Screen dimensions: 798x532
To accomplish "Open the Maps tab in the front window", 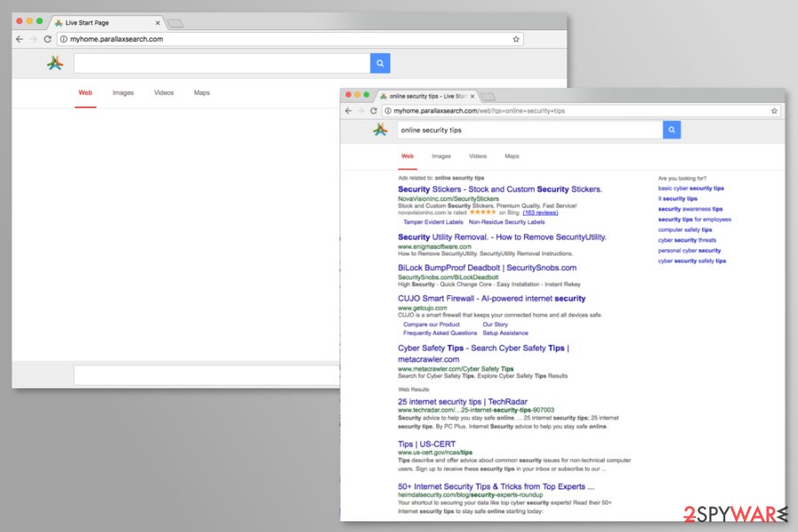I will (512, 156).
